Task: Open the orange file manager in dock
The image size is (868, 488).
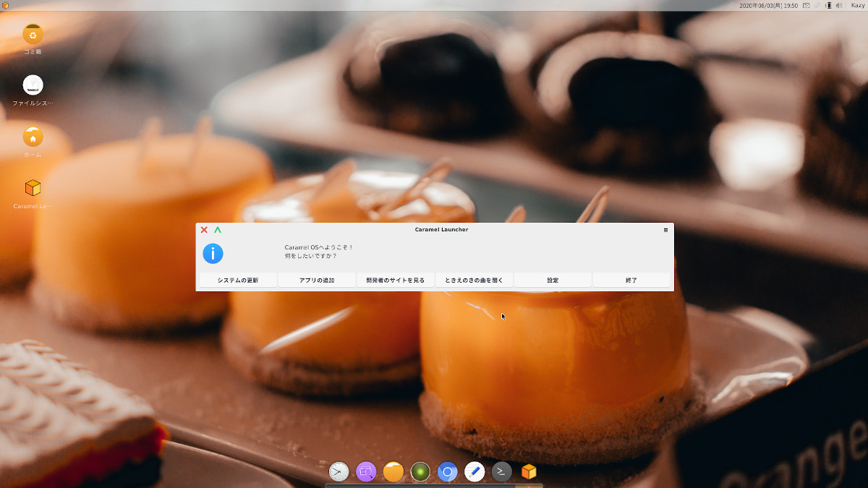Action: [393, 472]
